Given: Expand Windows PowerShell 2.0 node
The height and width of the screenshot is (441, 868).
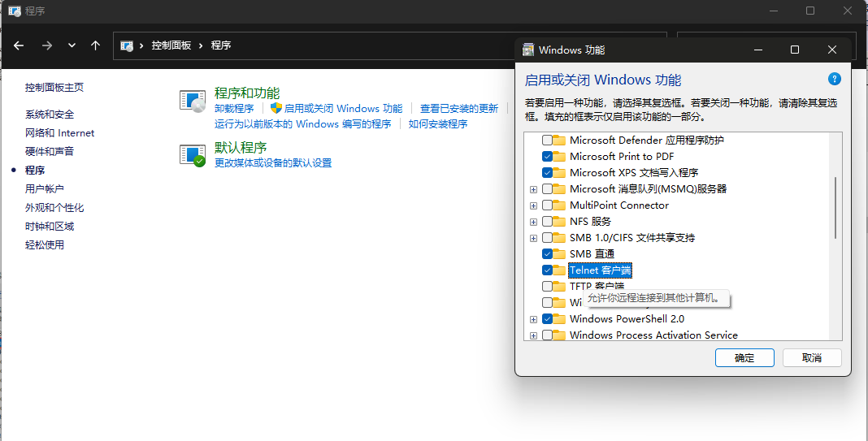Looking at the screenshot, I should coord(533,319).
